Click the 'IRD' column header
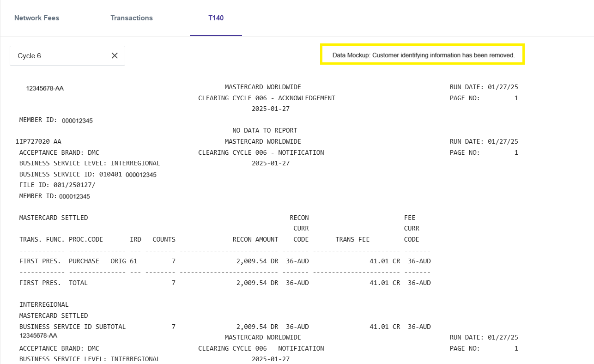 pos(136,239)
